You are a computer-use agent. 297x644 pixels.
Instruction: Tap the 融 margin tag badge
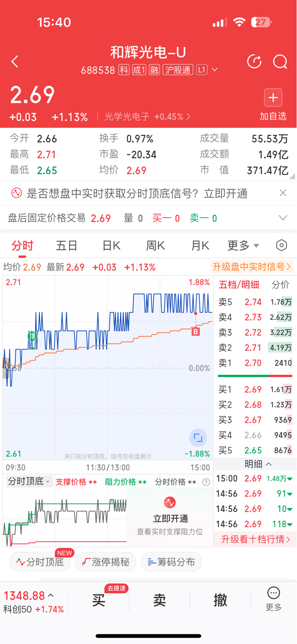coord(154,70)
